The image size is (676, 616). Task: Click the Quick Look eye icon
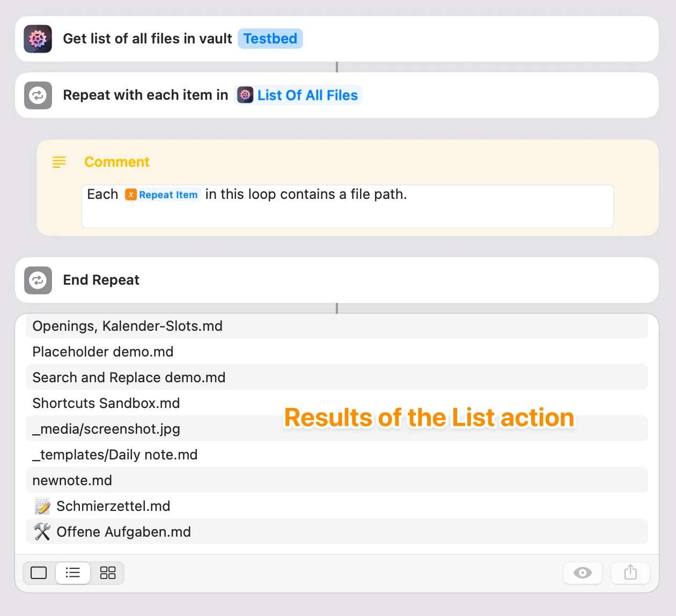(583, 573)
